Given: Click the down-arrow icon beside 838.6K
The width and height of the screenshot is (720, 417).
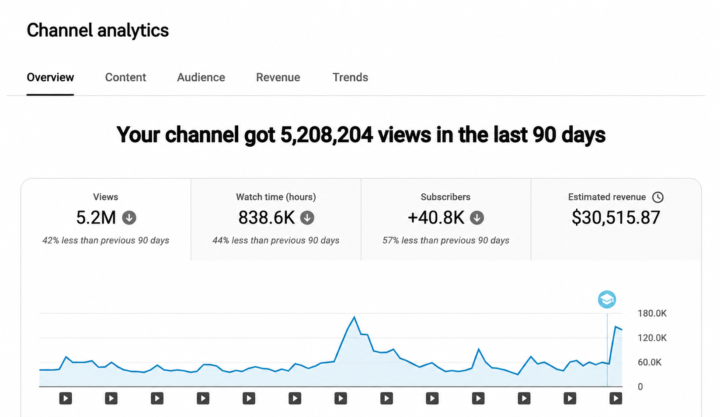Looking at the screenshot, I should 307,218.
